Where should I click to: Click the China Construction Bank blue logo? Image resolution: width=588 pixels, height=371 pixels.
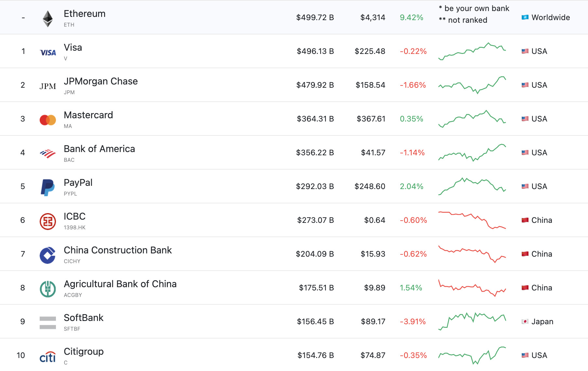[48, 255]
